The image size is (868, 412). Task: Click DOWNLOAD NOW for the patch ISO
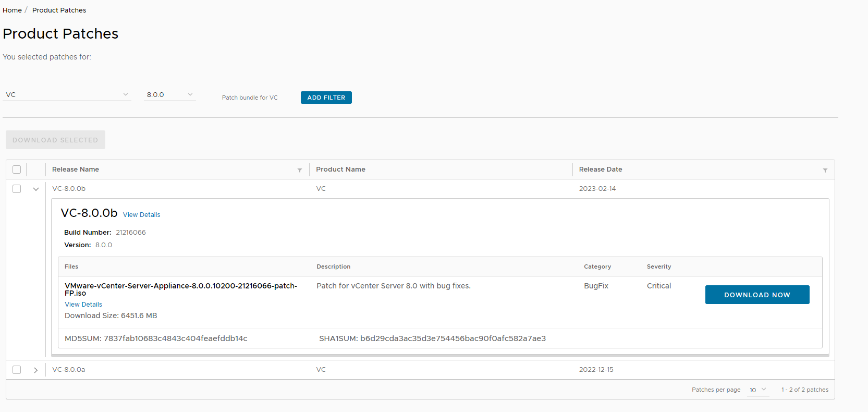pos(757,295)
